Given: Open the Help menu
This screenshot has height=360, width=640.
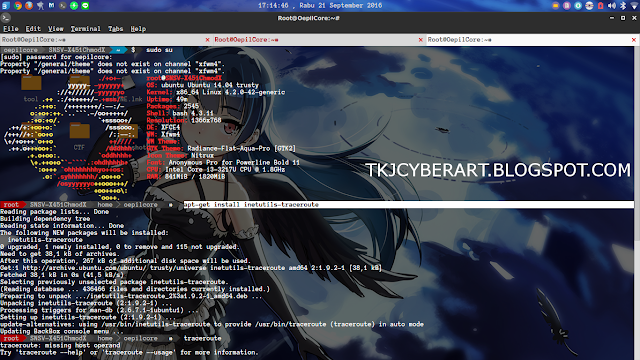Looking at the screenshot, I should click(138, 29).
